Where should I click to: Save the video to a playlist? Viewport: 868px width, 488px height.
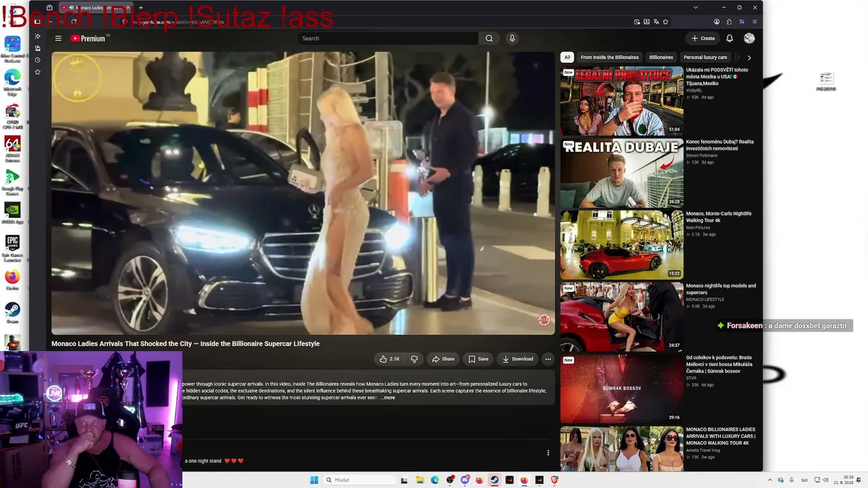(x=478, y=359)
